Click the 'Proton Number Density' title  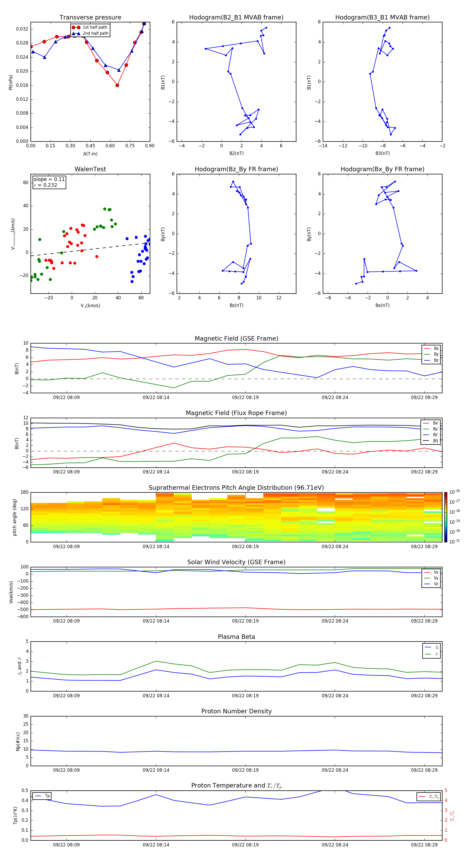pos(236,711)
